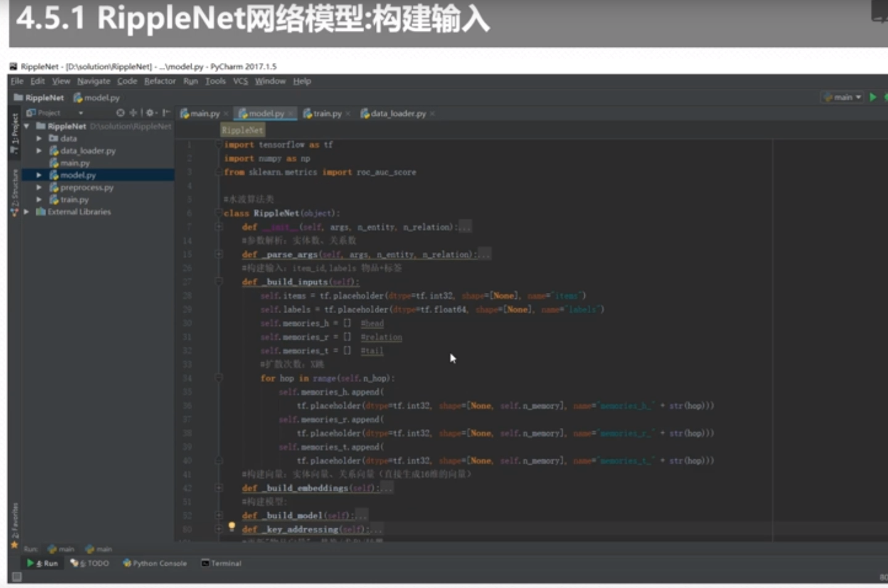Open the Run tool window button
The height and width of the screenshot is (588, 888).
coord(42,563)
